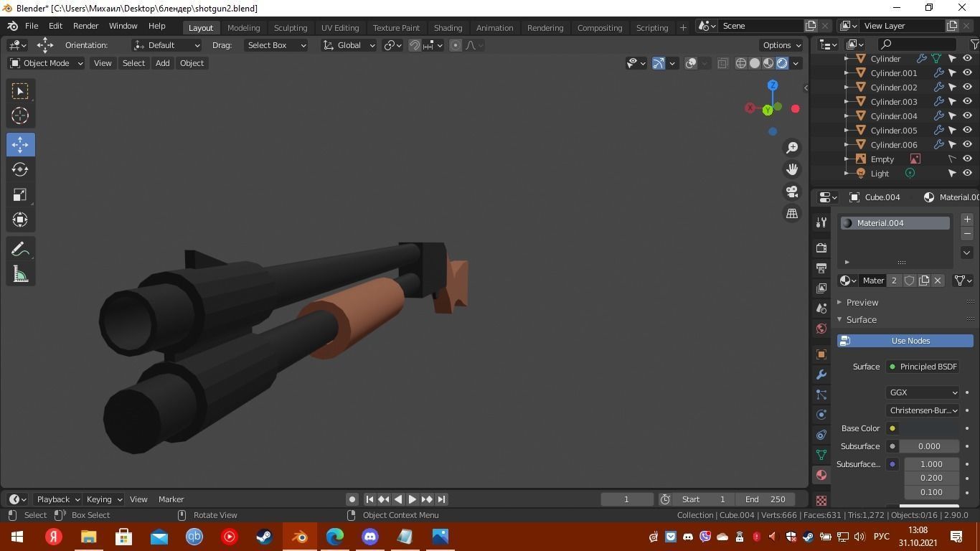
Task: Switch perspective/orthographic grid icon
Action: tap(792, 214)
